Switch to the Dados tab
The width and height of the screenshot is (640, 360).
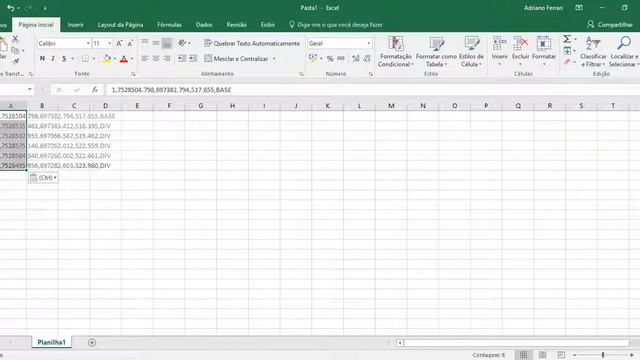pyautogui.click(x=204, y=25)
